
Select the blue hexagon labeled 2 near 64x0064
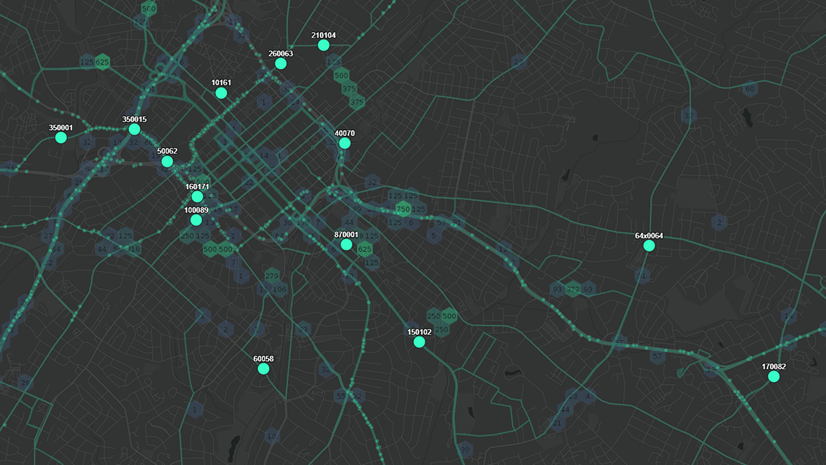pos(719,222)
